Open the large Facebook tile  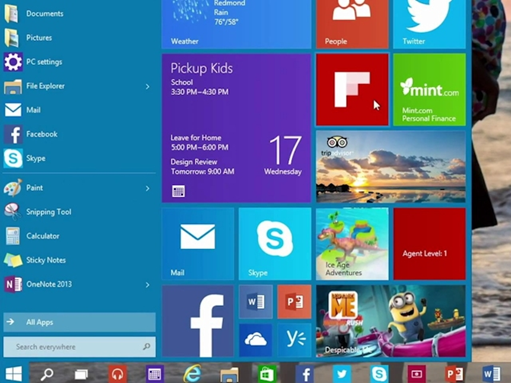(x=198, y=321)
